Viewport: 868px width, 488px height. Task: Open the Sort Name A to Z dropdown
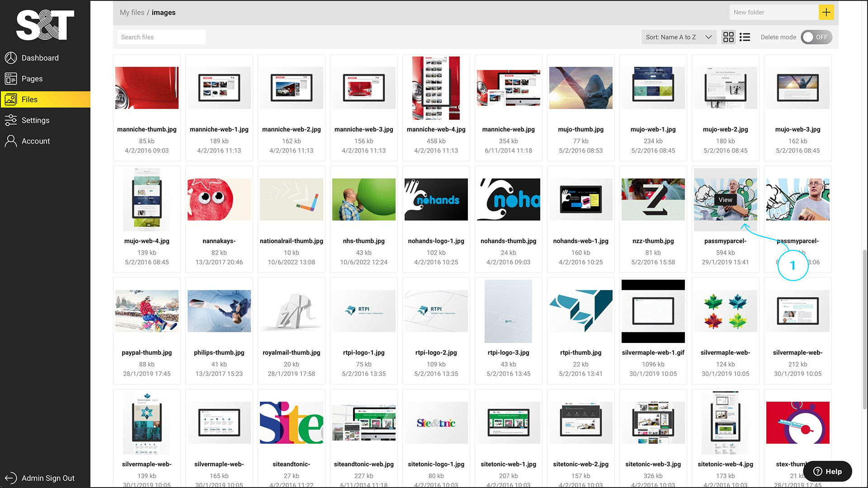(671, 37)
